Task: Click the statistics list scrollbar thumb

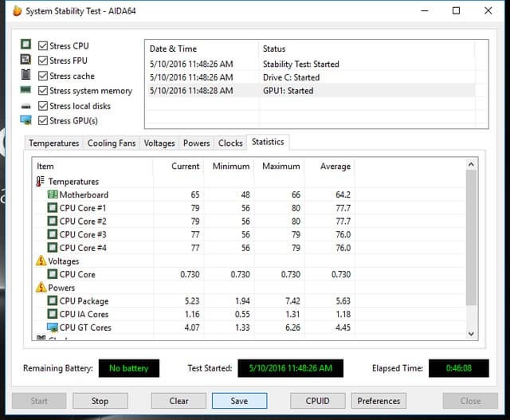Action: click(x=471, y=237)
